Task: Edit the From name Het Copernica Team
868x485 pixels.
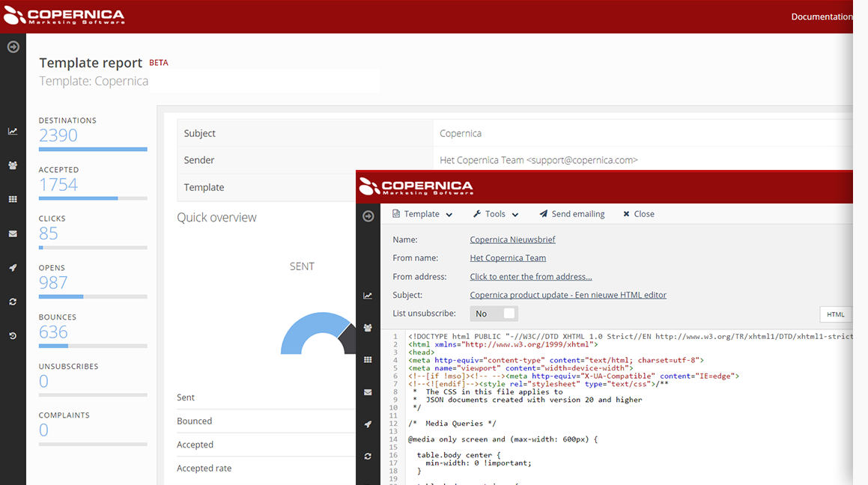Action: click(508, 257)
